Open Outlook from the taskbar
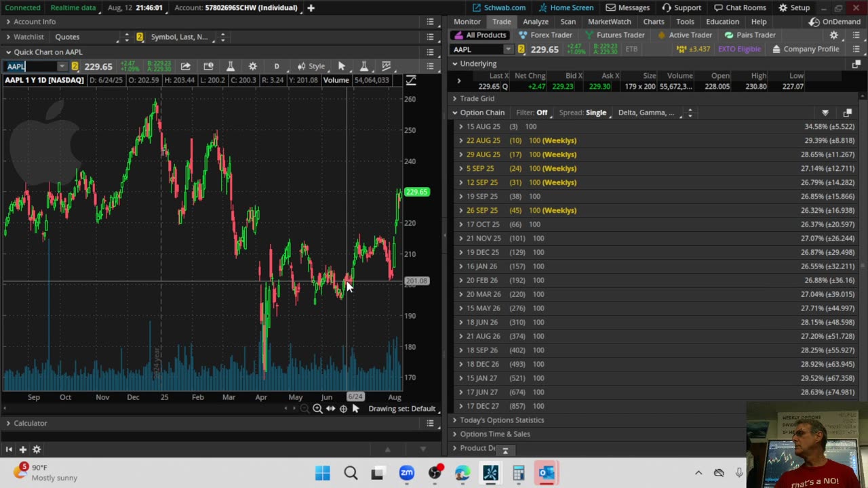The width and height of the screenshot is (868, 488). (547, 473)
